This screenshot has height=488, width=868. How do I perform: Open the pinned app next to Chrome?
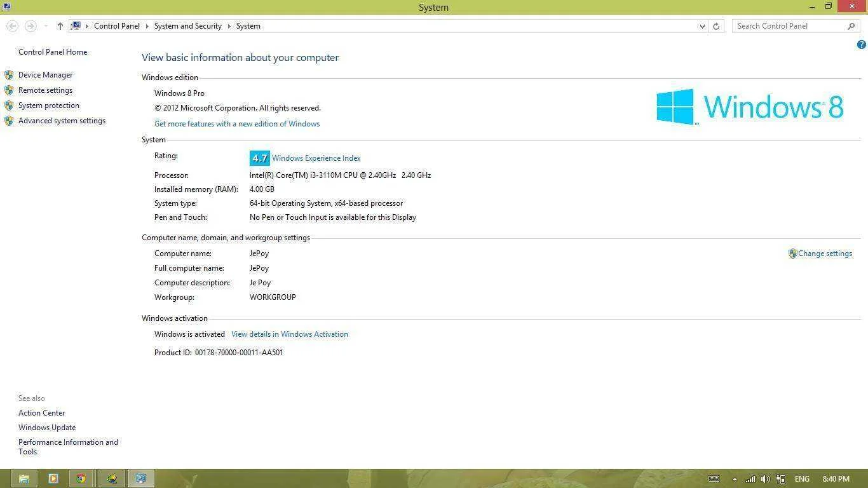[112, 478]
